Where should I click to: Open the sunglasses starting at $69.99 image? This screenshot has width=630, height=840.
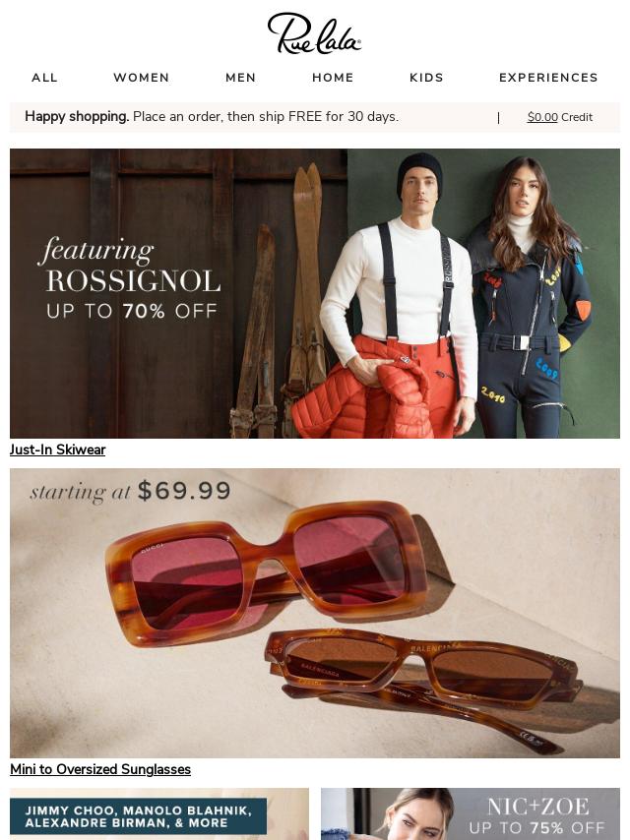315,613
